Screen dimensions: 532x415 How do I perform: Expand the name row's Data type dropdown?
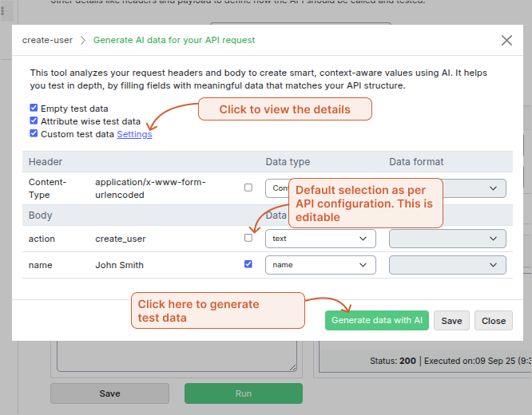(x=320, y=264)
